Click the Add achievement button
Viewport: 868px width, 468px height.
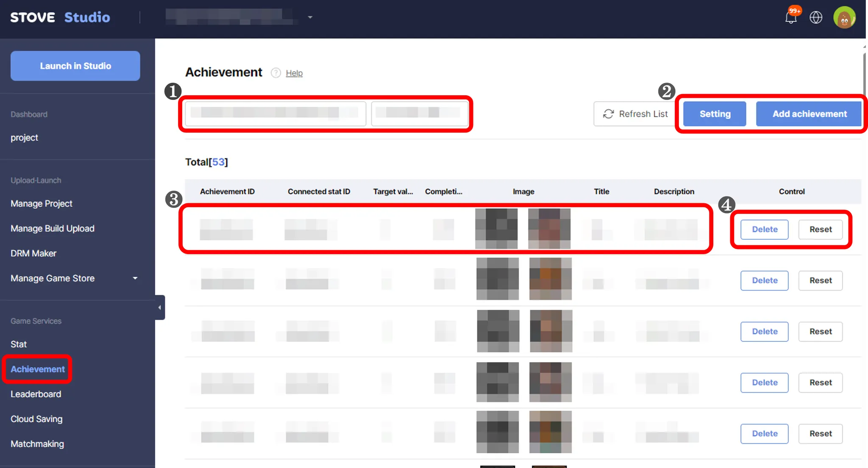[809, 114]
